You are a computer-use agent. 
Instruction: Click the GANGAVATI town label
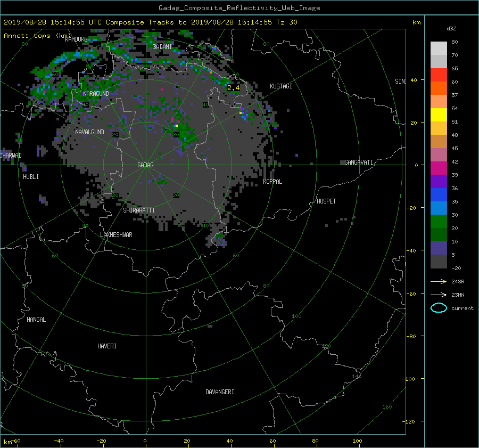[359, 162]
